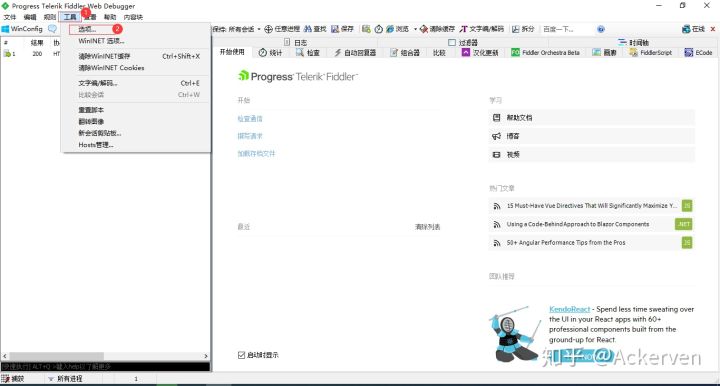720x386 pixels.
Task: Open the 内容块 menu
Action: pos(133,17)
